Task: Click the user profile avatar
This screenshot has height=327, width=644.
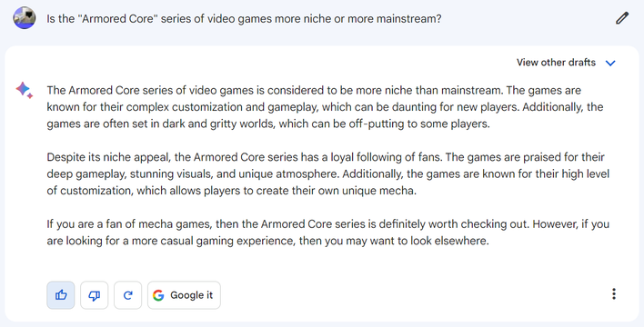Action: coord(25,18)
